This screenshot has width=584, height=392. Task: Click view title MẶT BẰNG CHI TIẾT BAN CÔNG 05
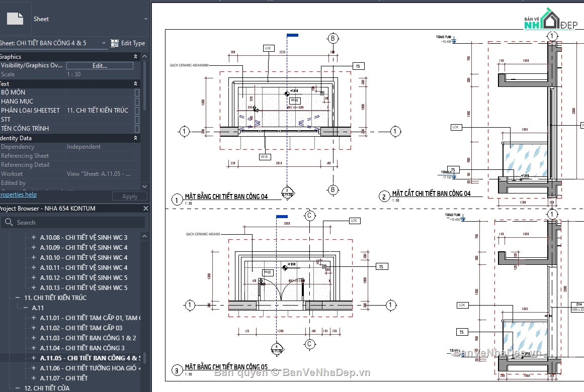pyautogui.click(x=226, y=367)
